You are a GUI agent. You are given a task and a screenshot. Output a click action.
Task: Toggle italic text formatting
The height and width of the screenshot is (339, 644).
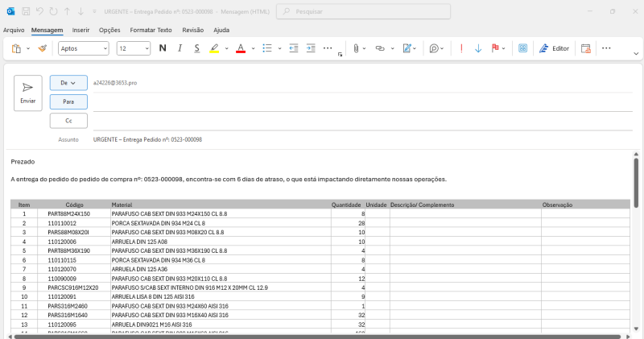[x=180, y=48]
